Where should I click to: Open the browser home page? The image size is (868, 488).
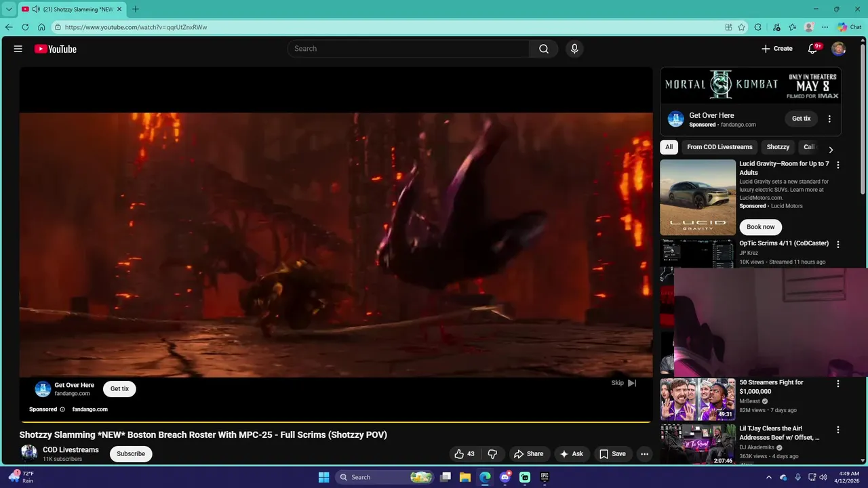41,27
